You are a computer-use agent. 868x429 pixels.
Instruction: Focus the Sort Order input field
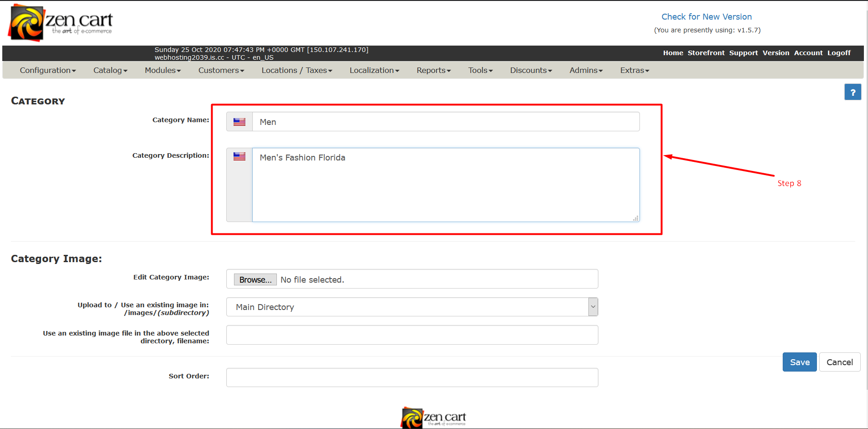(x=412, y=377)
